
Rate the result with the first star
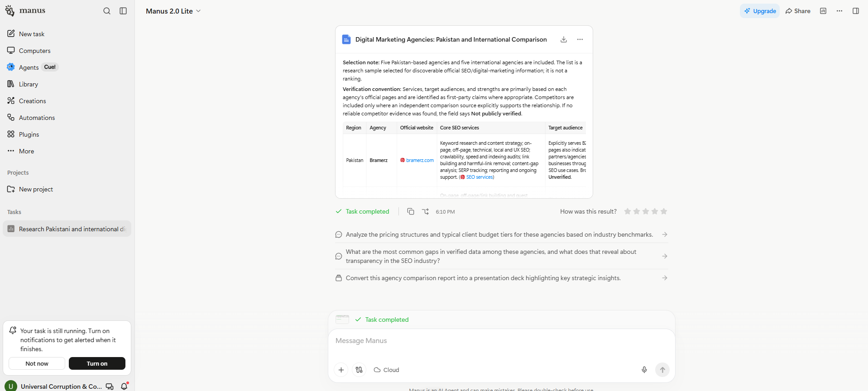pyautogui.click(x=628, y=211)
